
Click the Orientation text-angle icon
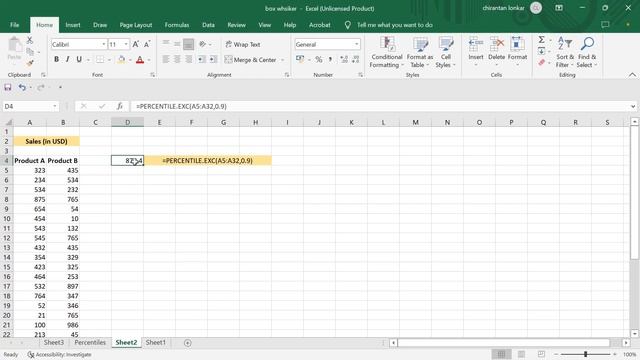[x=203, y=44]
